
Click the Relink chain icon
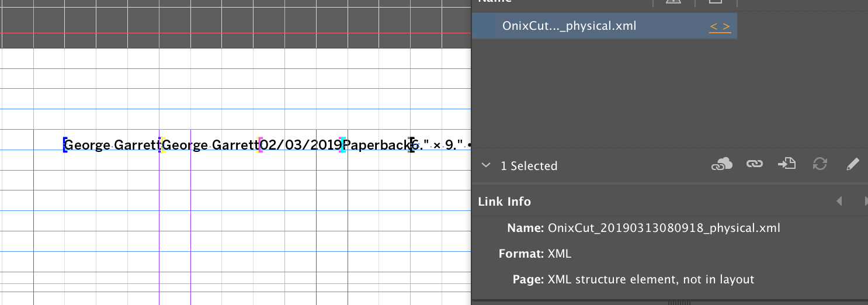(x=755, y=165)
